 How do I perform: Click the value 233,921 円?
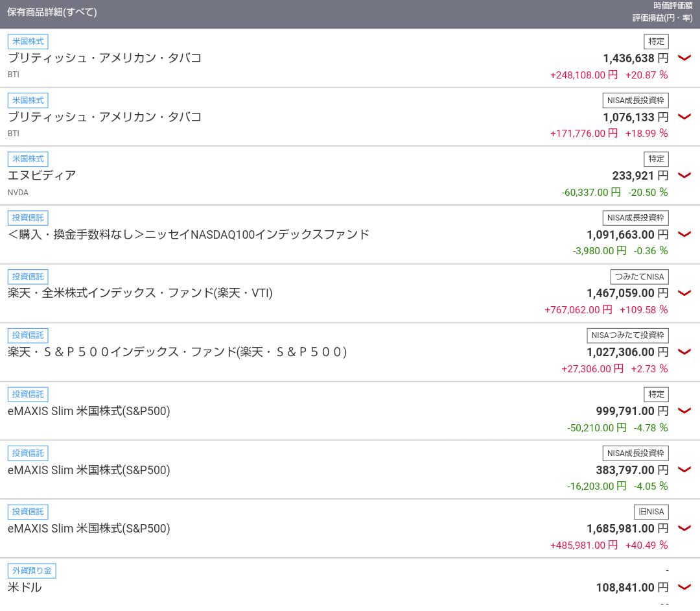pos(640,176)
